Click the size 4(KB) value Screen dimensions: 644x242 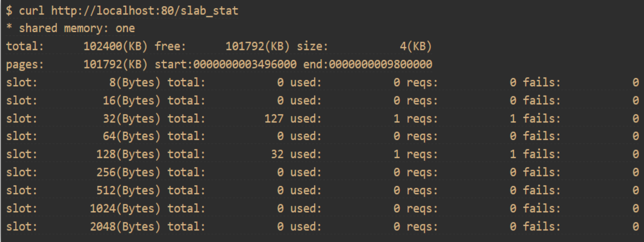point(416,47)
